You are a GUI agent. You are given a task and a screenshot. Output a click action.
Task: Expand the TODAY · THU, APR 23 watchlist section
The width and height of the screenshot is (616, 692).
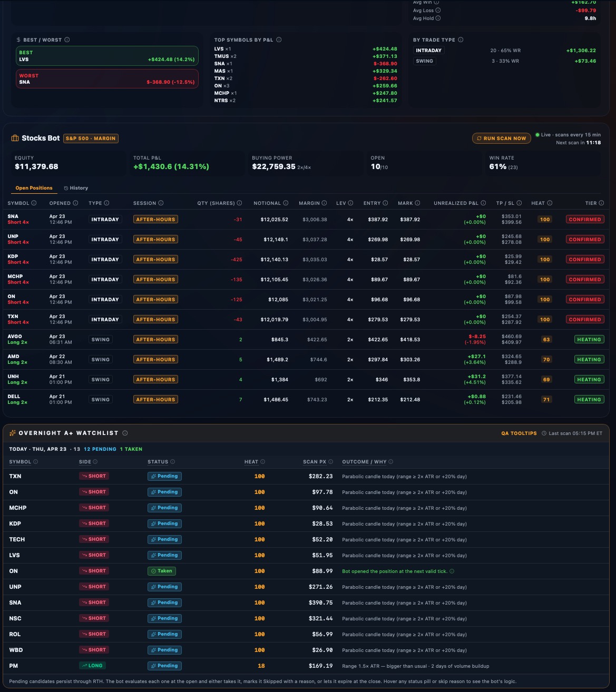(37, 449)
